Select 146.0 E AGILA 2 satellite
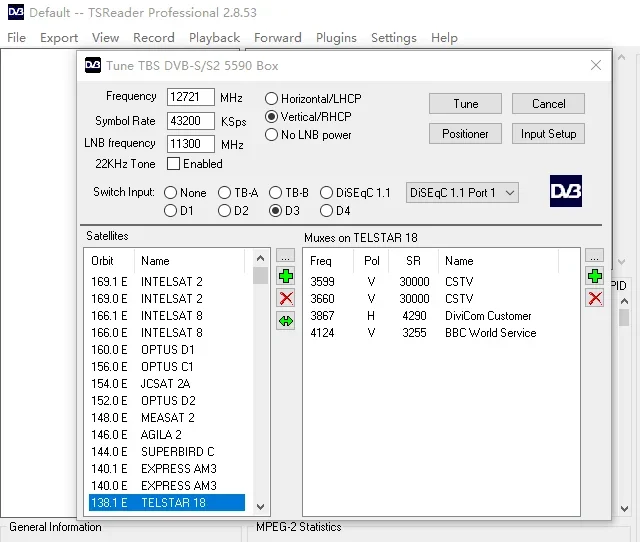640x542 pixels. [x=167, y=435]
